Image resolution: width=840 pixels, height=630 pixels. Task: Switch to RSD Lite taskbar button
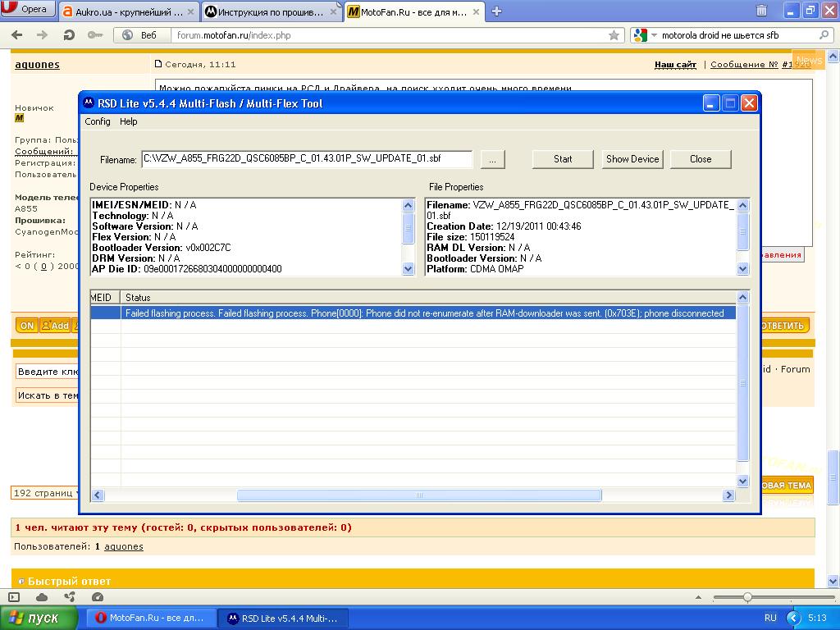click(283, 619)
